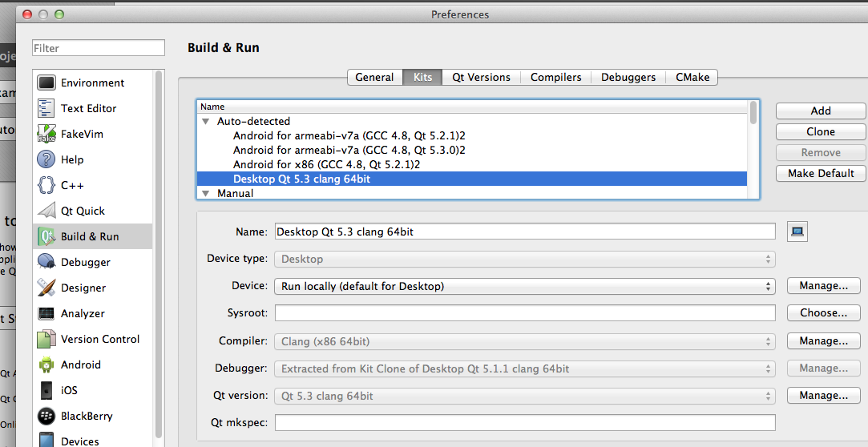Open the Environment settings icon
868x447 pixels.
click(x=46, y=83)
